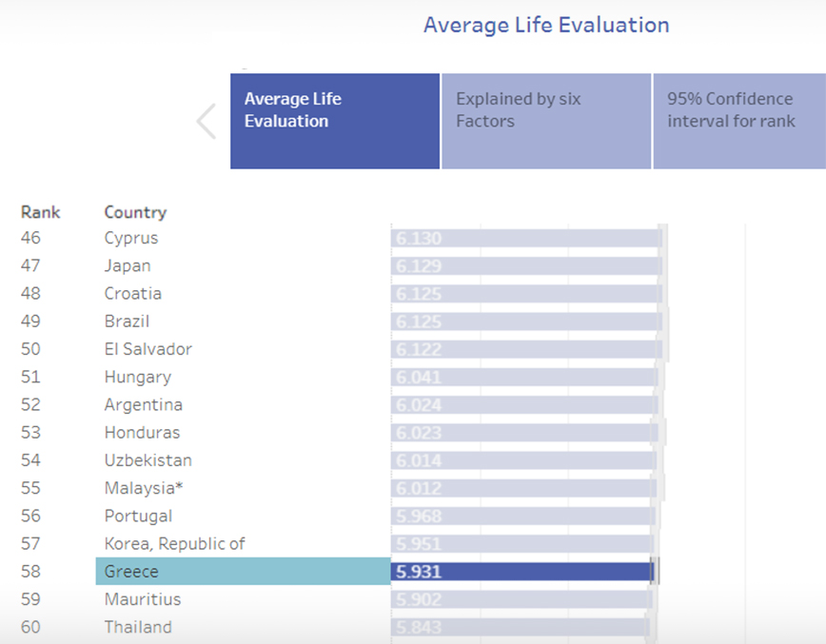Select Honduras's 6.023 bar
Image resolution: width=826 pixels, height=644 pixels.
coord(523,433)
